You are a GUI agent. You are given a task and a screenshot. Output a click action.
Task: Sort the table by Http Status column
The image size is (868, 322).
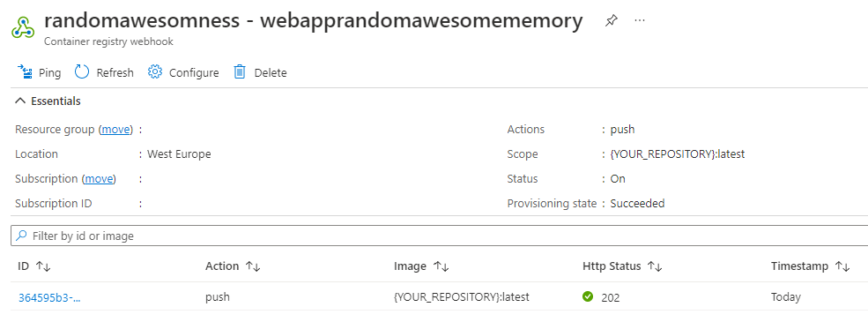tap(655, 266)
